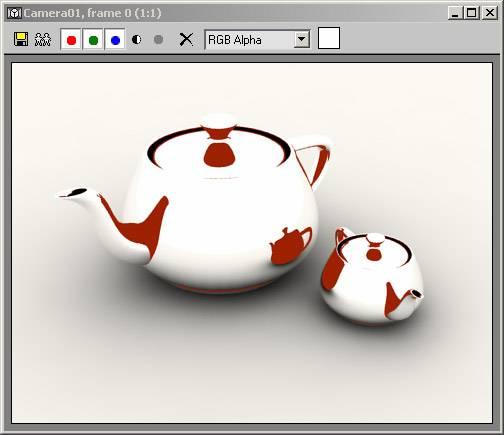The width and height of the screenshot is (504, 435).
Task: Click the small teapot in render
Action: tap(372, 277)
